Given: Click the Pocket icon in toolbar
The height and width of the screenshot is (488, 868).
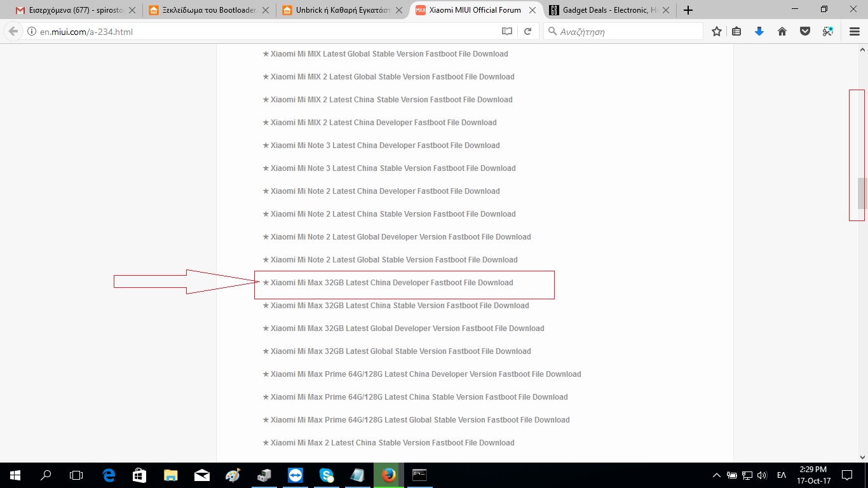Looking at the screenshot, I should click(x=805, y=31).
